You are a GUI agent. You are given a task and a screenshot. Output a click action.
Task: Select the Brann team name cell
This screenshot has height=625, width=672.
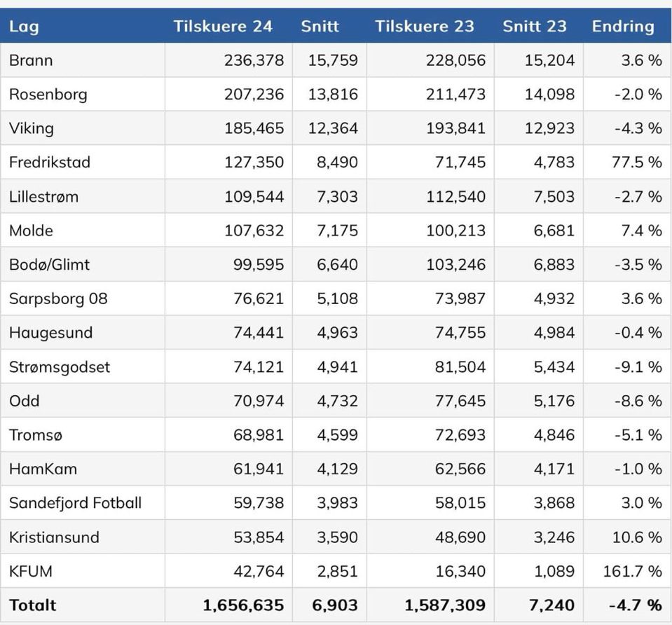pos(31,60)
